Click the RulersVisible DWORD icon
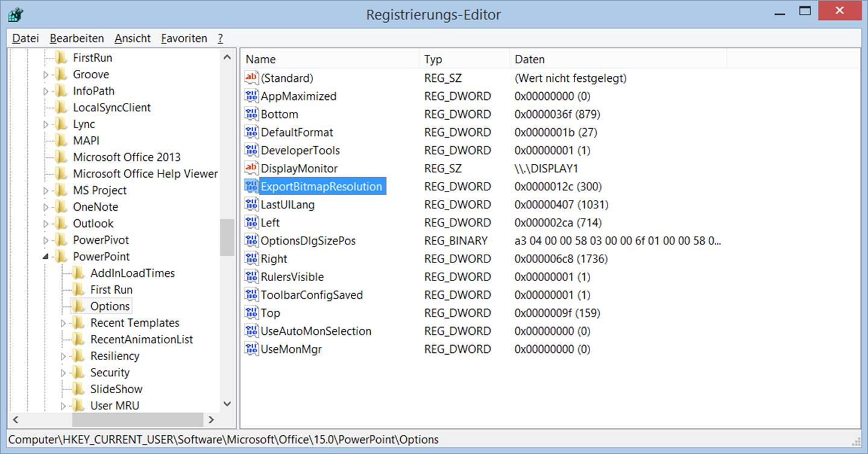 pyautogui.click(x=251, y=276)
